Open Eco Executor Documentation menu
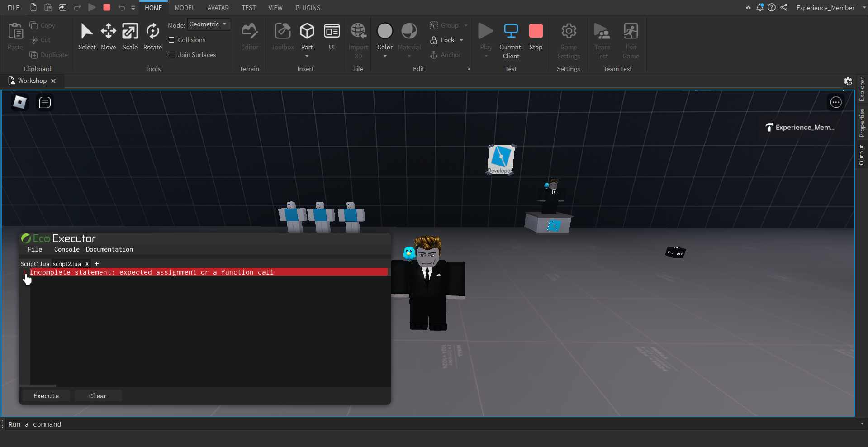The width and height of the screenshot is (868, 447). click(x=109, y=250)
